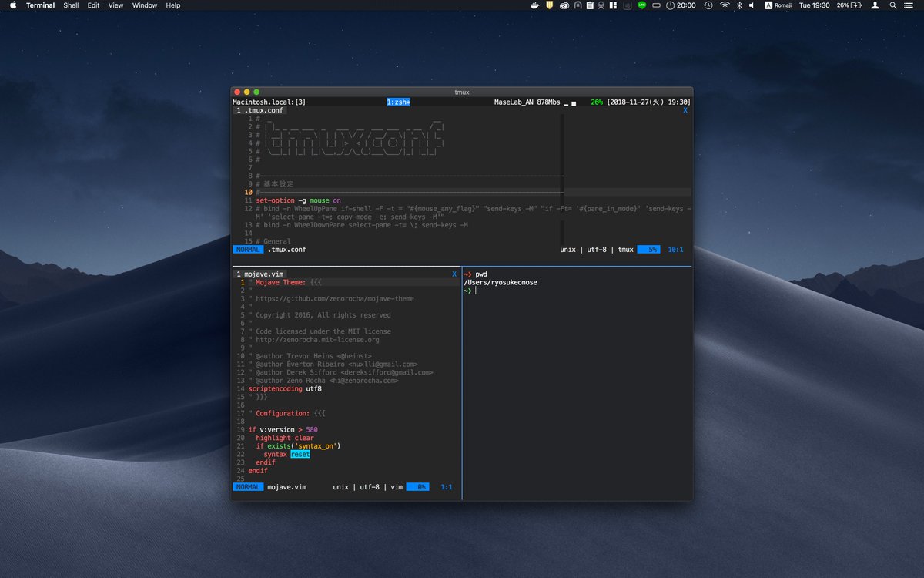Viewport: 924px width, 578px height.
Task: Close the mojave.vim tab with X
Action: (454, 274)
